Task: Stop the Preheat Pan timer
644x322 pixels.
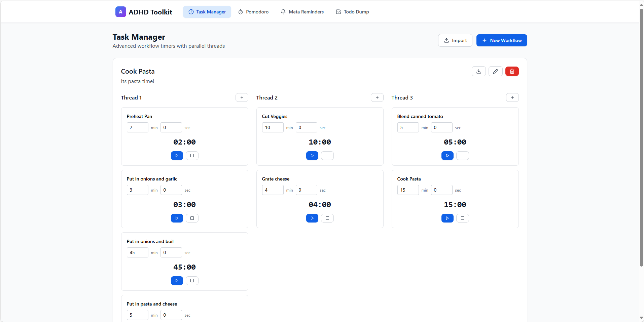Action: point(192,156)
